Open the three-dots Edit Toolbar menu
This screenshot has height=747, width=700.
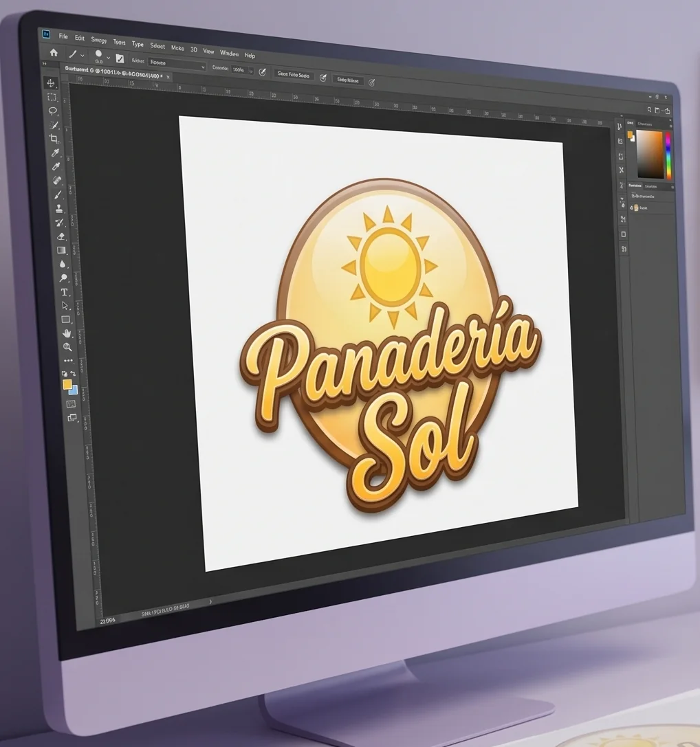[x=68, y=361]
